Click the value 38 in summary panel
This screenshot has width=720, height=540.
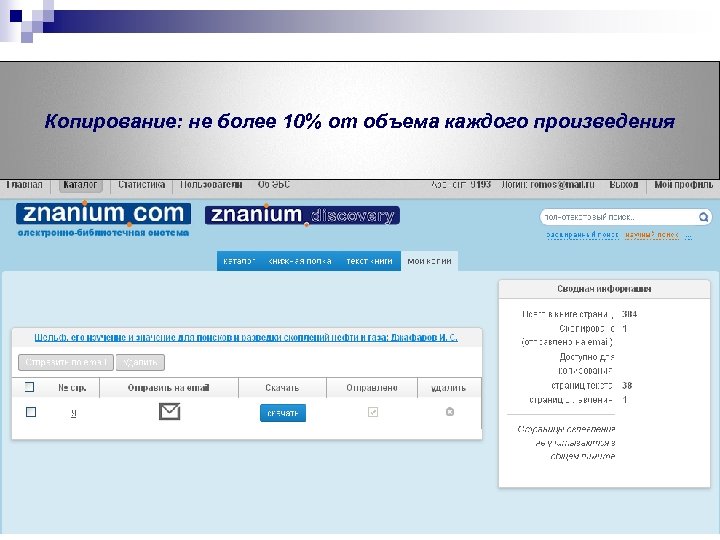tap(627, 385)
